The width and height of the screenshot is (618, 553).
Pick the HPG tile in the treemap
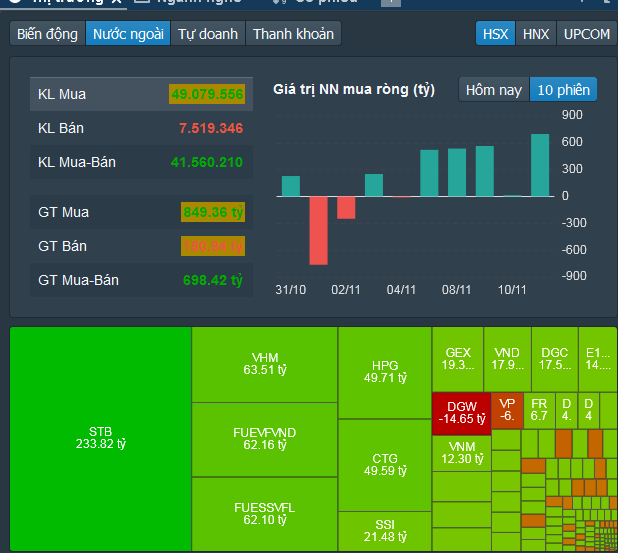pyautogui.click(x=384, y=372)
